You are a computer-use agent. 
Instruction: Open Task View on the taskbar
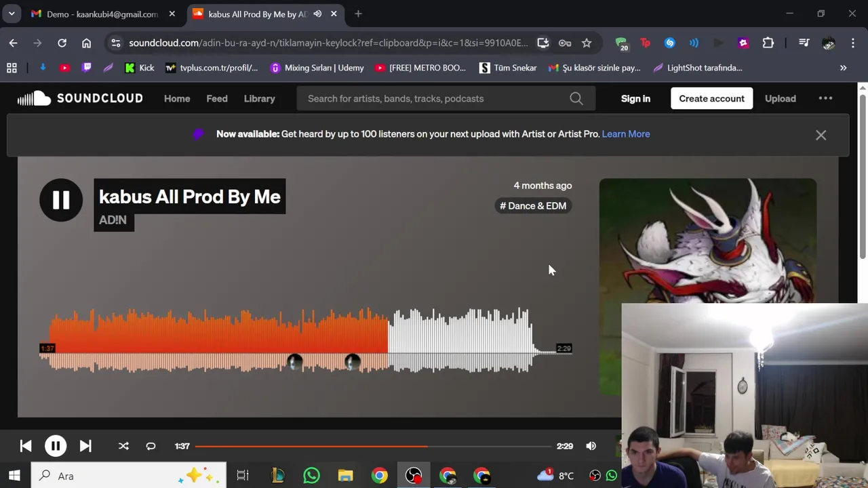pyautogui.click(x=243, y=475)
